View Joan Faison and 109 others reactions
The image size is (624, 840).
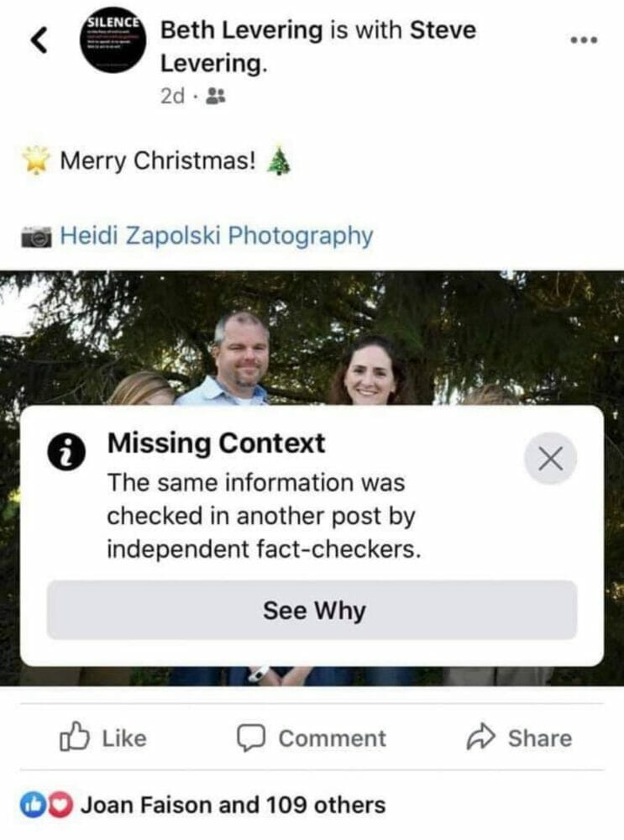pyautogui.click(x=233, y=805)
